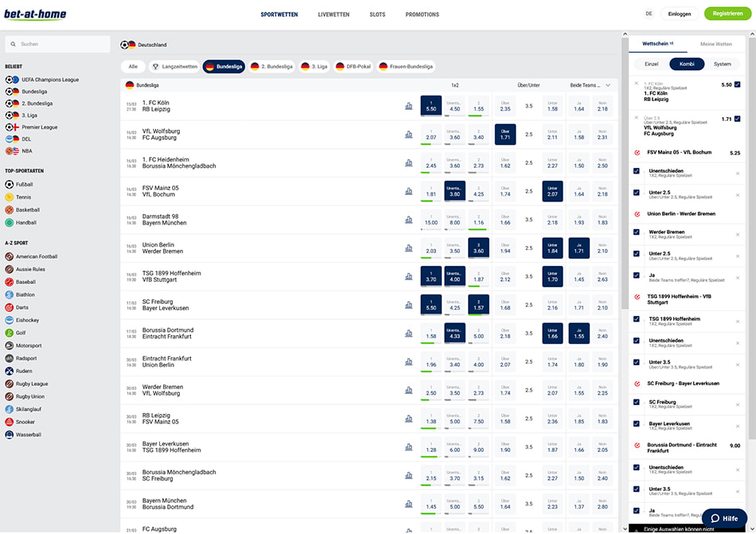Open Wasserball category
Viewport: 756px width, 534px height.
pos(23,435)
